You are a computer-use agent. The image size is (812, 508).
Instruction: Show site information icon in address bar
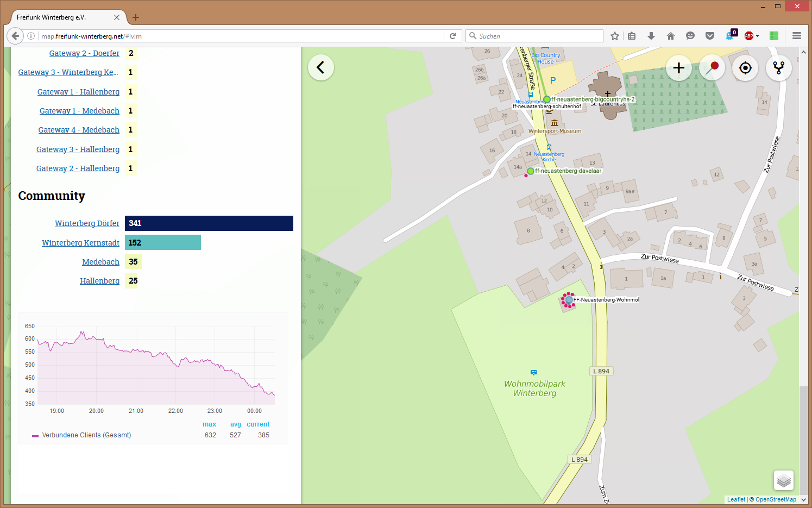pyautogui.click(x=31, y=36)
